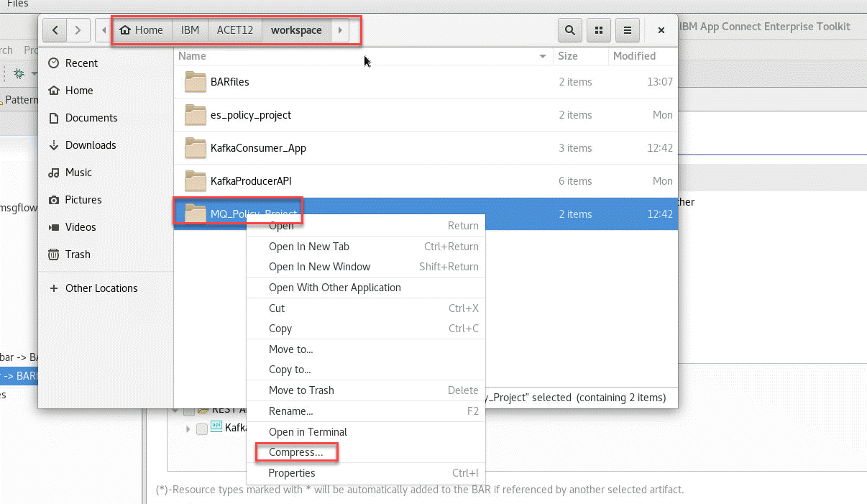Image resolution: width=867 pixels, height=504 pixels.
Task: Choose Compress... from the context menu
Action: click(x=295, y=452)
